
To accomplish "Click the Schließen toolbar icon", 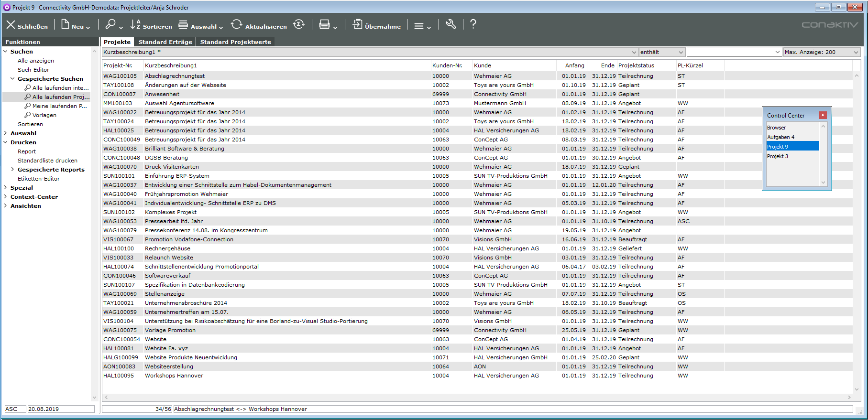I will pos(11,25).
